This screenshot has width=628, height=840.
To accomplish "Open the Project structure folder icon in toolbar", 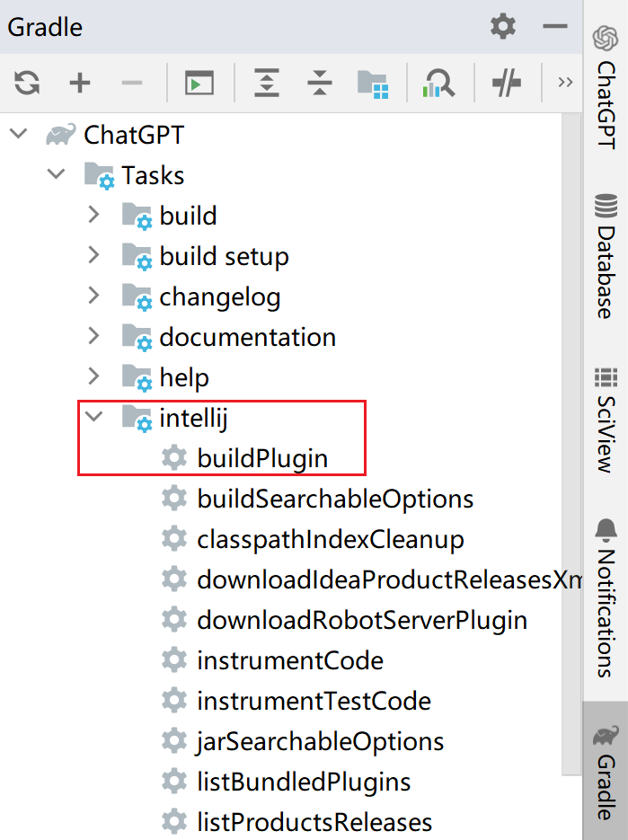I will (x=373, y=84).
